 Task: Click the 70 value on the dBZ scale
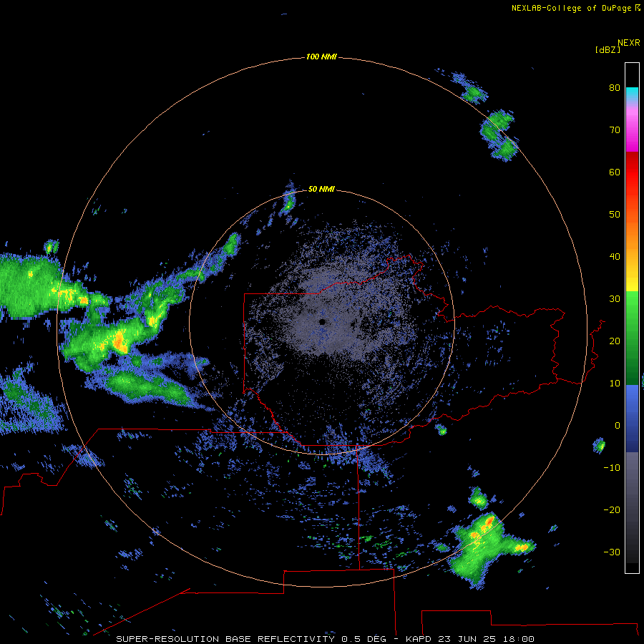[615, 130]
